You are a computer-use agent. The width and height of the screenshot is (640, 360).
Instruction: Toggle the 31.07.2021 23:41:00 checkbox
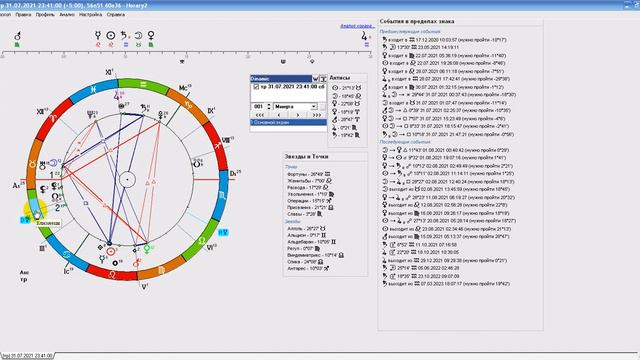(x=256, y=87)
